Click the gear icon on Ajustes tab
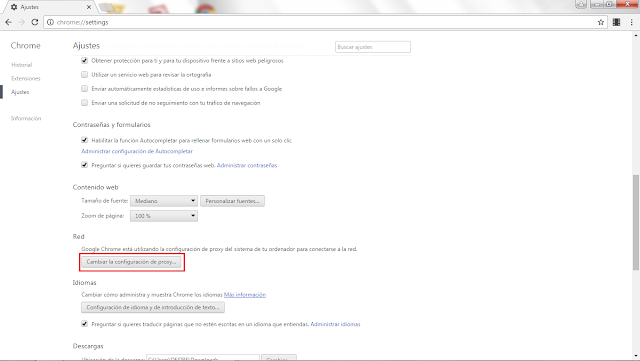The height and width of the screenshot is (361, 640). coord(14,7)
